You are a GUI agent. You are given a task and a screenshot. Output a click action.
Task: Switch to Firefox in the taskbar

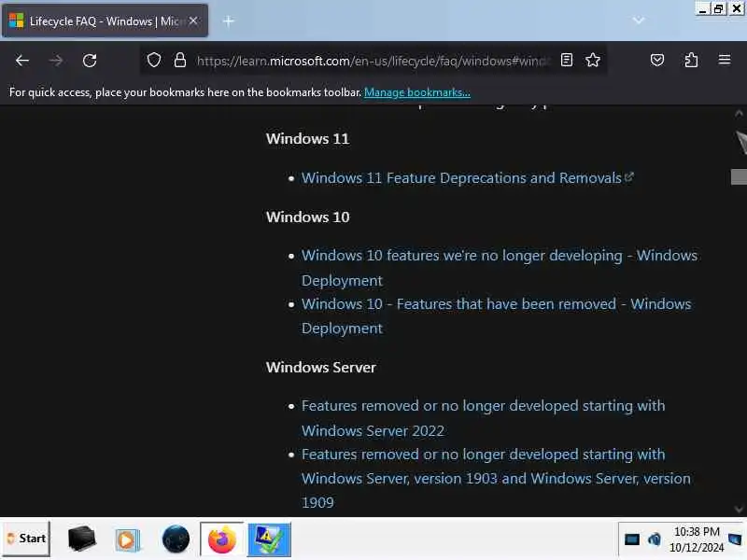[221, 539]
